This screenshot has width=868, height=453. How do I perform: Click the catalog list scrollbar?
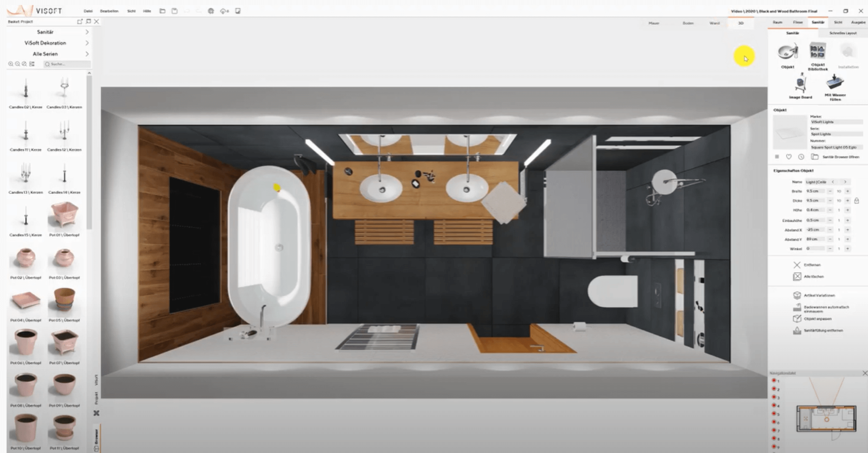(89, 152)
